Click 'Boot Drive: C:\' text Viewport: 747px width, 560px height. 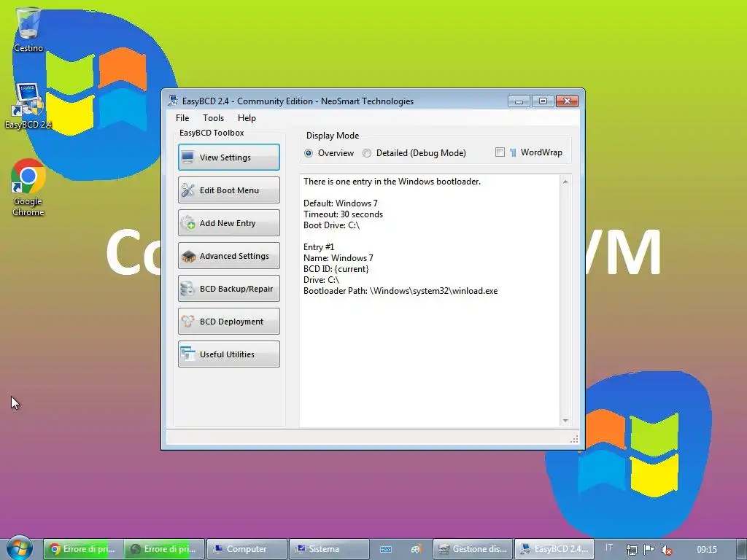point(331,225)
